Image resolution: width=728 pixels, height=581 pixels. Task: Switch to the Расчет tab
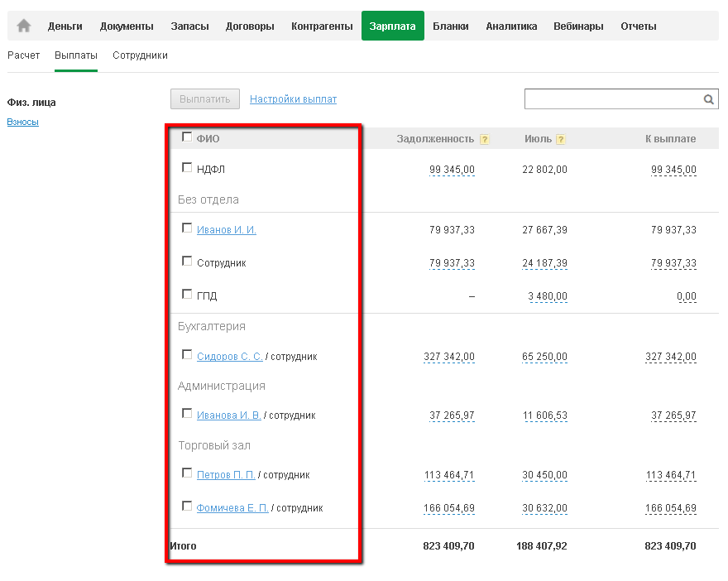pyautogui.click(x=23, y=55)
